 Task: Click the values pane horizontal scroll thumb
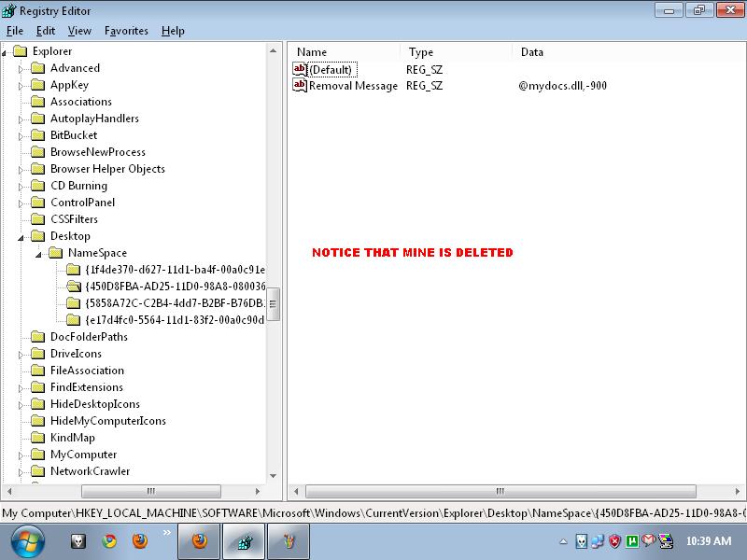pyautogui.click(x=500, y=491)
